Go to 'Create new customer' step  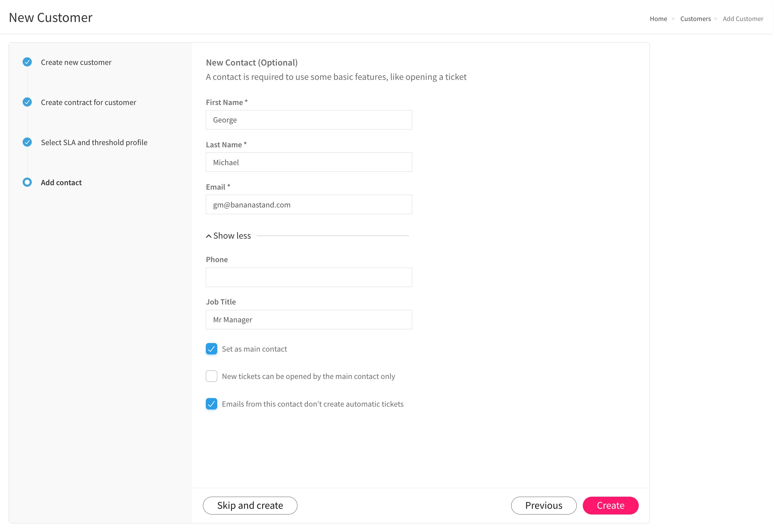pyautogui.click(x=76, y=62)
